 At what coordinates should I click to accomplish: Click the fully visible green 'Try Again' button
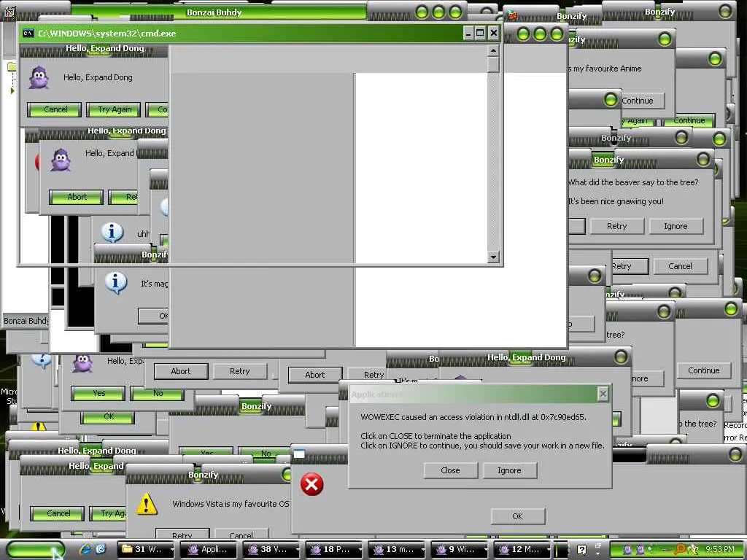[114, 109]
